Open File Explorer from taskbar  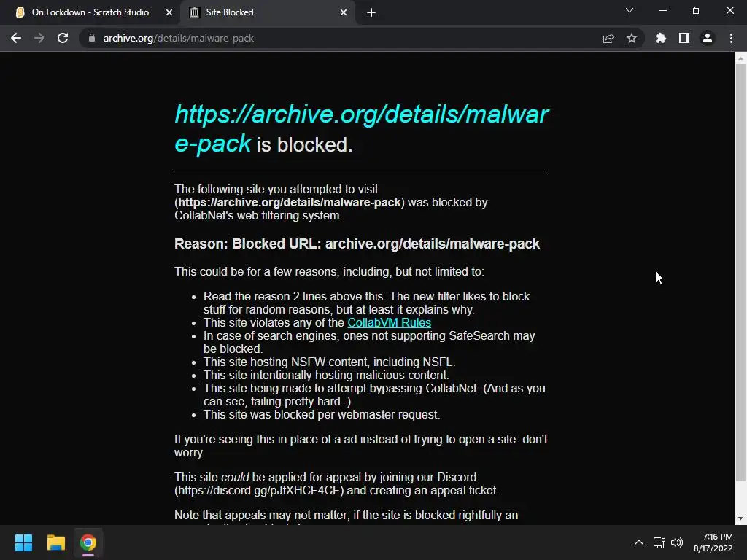point(55,542)
